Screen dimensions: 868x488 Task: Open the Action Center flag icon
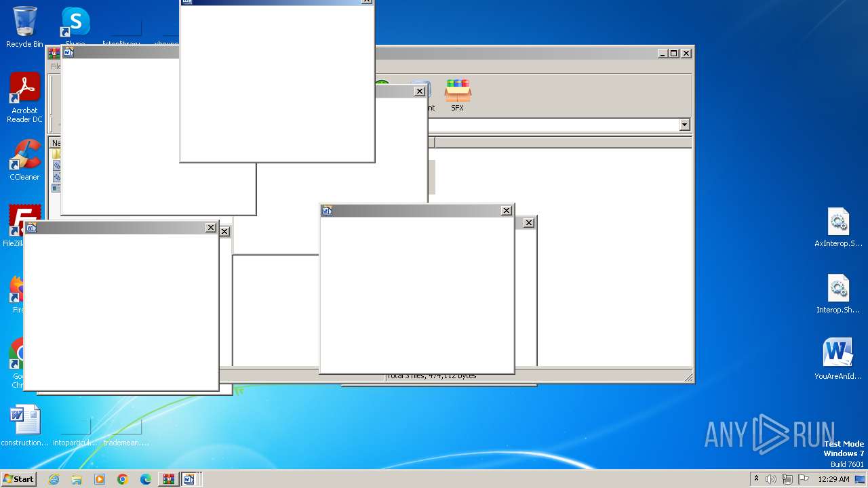[x=804, y=479]
